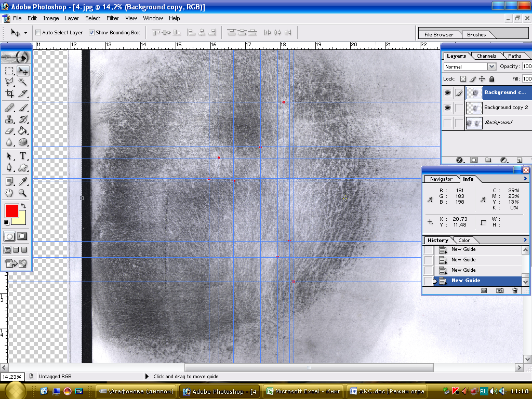Screen dimensions: 532x399
Task: Open the Info palette flyout menu arrow
Action: point(525,179)
